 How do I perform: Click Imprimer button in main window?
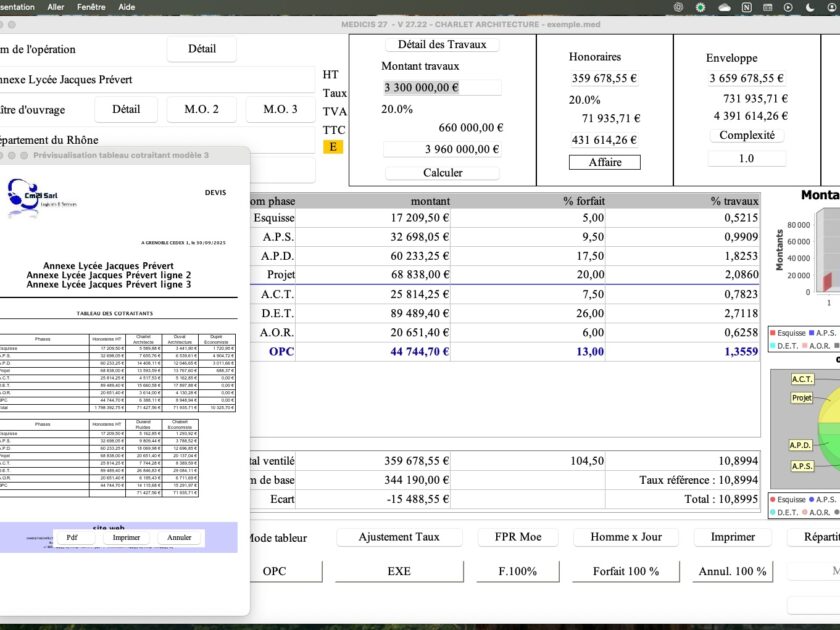tap(732, 537)
